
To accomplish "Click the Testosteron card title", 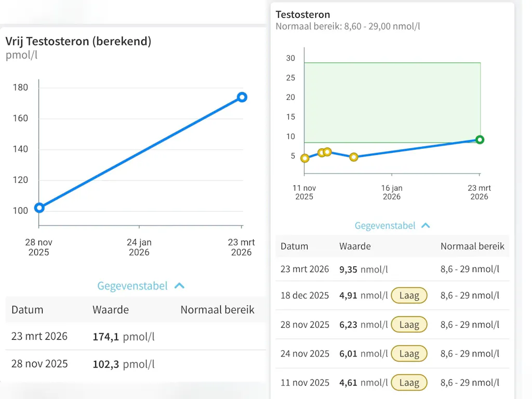I will coord(303,15).
